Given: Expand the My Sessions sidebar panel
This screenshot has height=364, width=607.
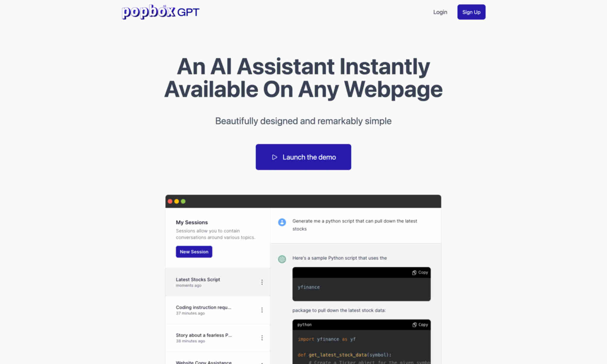Looking at the screenshot, I should point(192,222).
